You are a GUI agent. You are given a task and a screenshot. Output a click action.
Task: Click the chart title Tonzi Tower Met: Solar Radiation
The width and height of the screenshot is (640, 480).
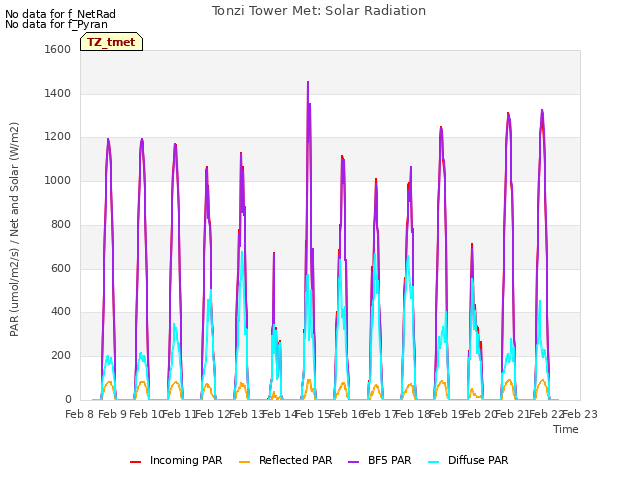coord(319,11)
